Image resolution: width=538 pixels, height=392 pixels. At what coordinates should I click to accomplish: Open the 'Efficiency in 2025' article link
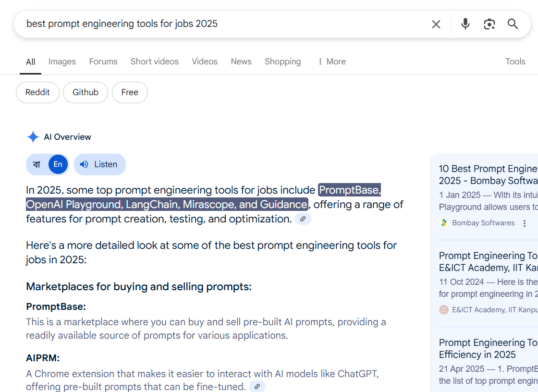point(488,348)
